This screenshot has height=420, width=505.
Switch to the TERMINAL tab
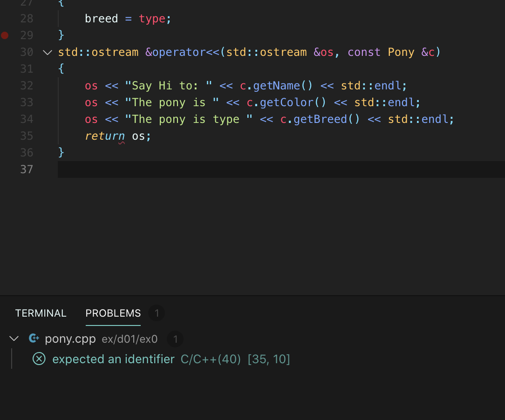pos(41,313)
